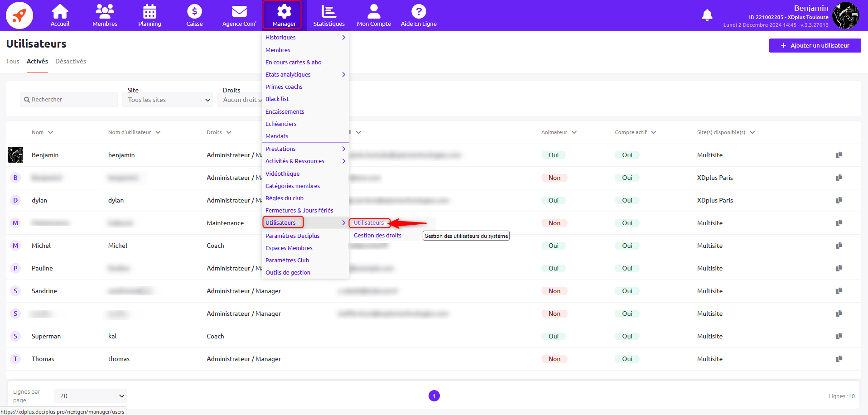The width and height of the screenshot is (868, 415).
Task: Sort the table by the Nom column
Action: 42,132
